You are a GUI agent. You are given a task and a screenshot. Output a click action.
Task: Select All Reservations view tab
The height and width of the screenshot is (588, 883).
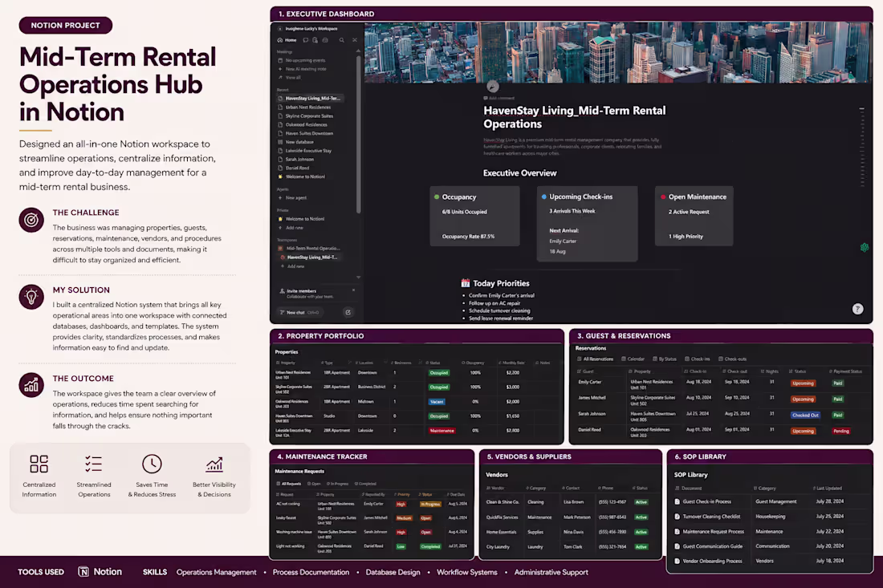[x=596, y=359]
